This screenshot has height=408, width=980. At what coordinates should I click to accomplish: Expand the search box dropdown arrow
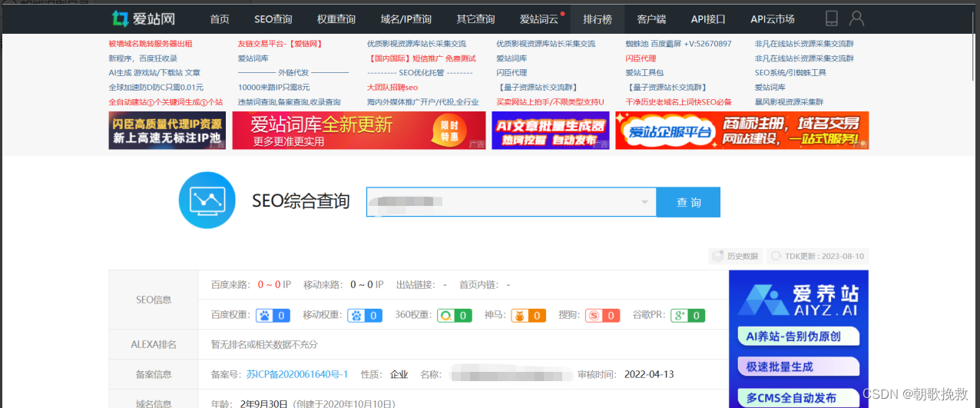click(644, 202)
